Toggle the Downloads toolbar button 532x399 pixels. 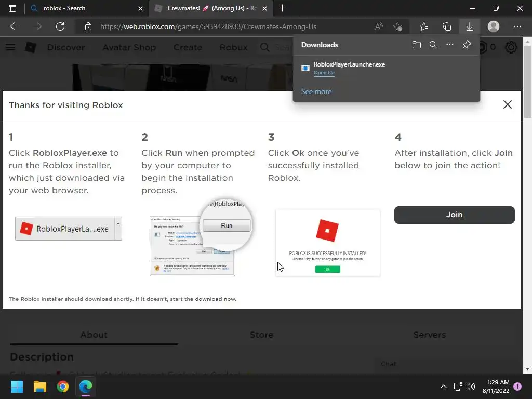470,26
